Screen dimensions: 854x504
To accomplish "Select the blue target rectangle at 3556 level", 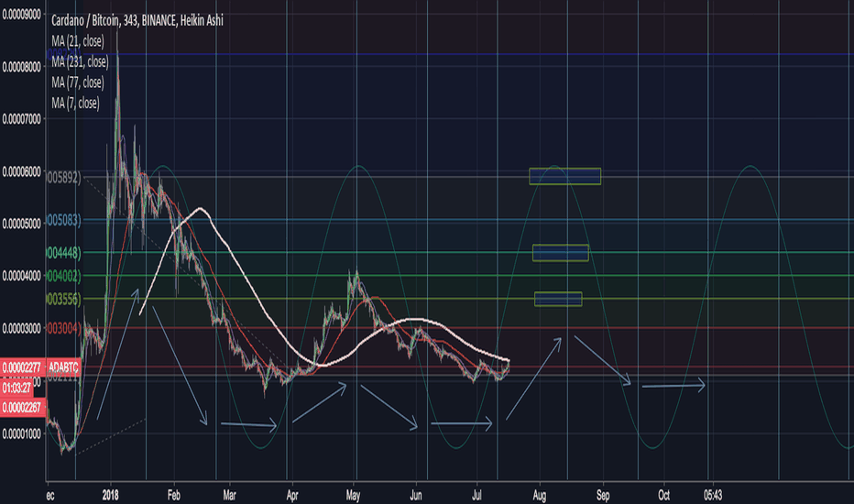I will [x=558, y=299].
